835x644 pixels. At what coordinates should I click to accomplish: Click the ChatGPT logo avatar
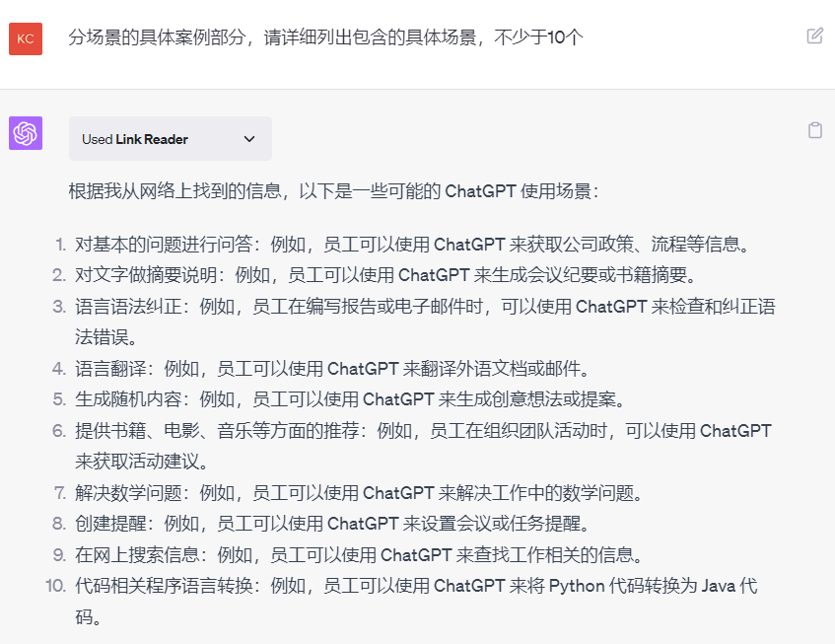[x=26, y=133]
